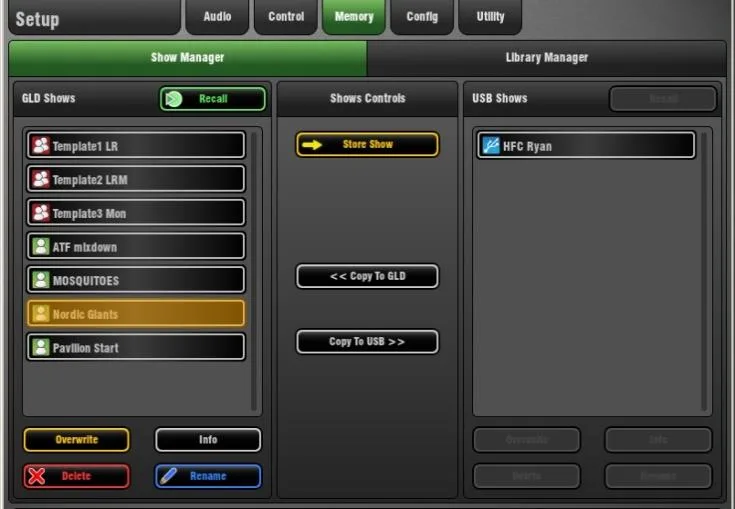Image resolution: width=735 pixels, height=509 pixels.
Task: Select the Memory tab
Action: pyautogui.click(x=354, y=17)
